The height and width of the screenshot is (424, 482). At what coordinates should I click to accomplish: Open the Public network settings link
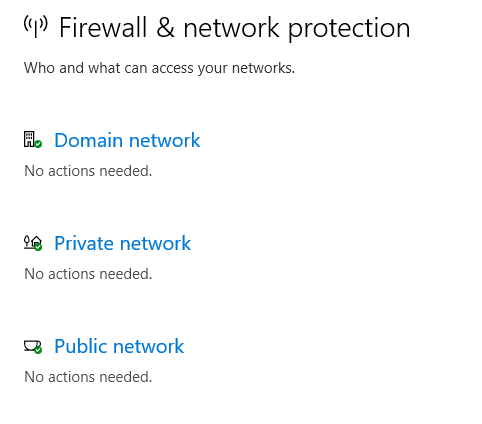119,346
